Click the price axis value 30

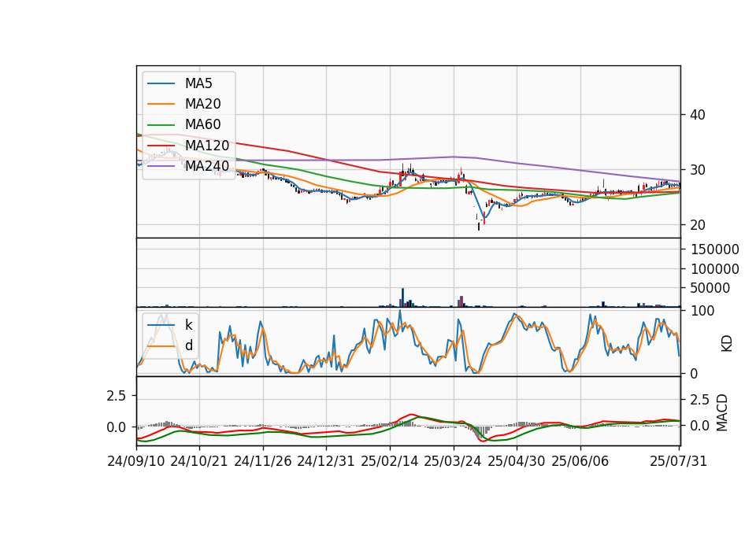697,170
